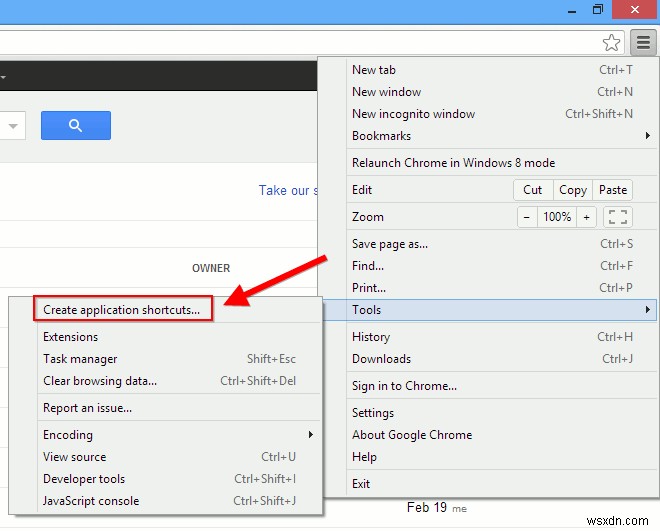
Task: Click the Cut button
Action: click(x=533, y=190)
